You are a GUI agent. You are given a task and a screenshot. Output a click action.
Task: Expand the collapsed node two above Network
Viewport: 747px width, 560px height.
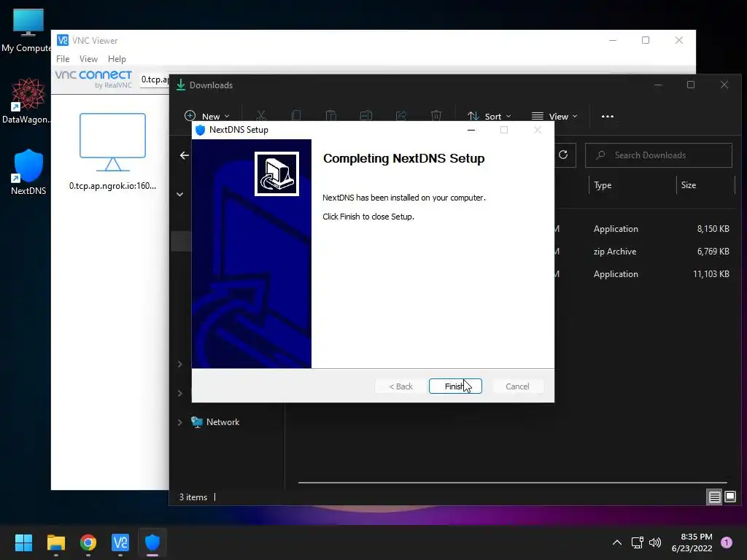pyautogui.click(x=180, y=365)
